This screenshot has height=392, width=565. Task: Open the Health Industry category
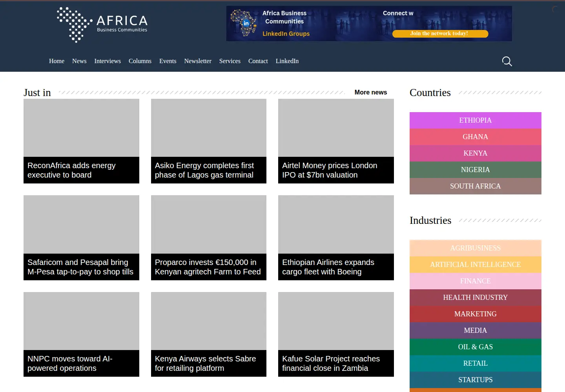(x=476, y=298)
